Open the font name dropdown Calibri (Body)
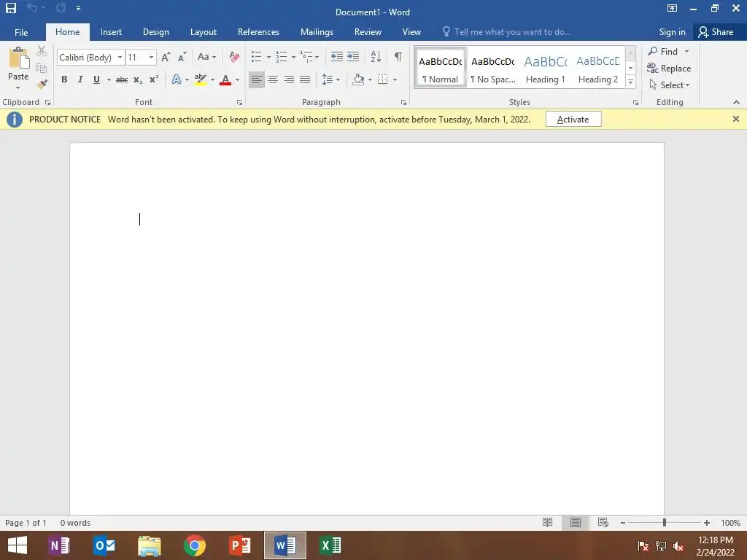Screen dimensions: 747x560 click(x=120, y=57)
